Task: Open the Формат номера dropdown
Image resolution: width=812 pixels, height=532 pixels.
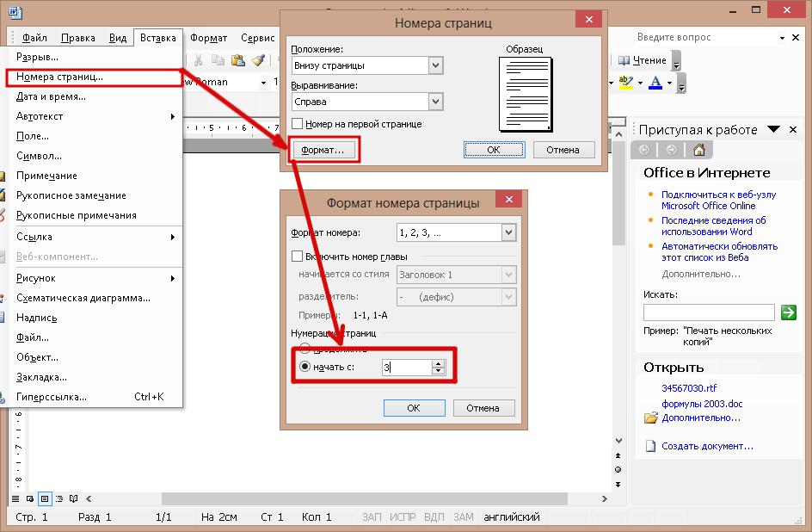Action: pyautogui.click(x=508, y=232)
